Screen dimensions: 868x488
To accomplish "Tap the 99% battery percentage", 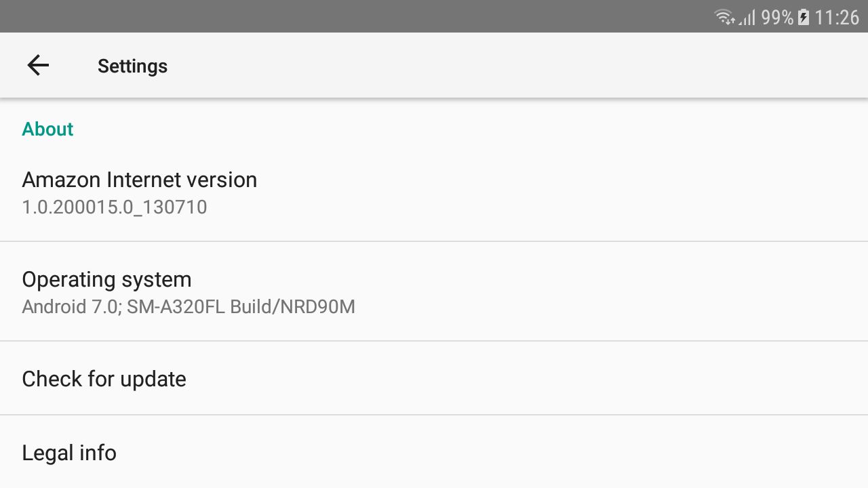I will 777,18.
